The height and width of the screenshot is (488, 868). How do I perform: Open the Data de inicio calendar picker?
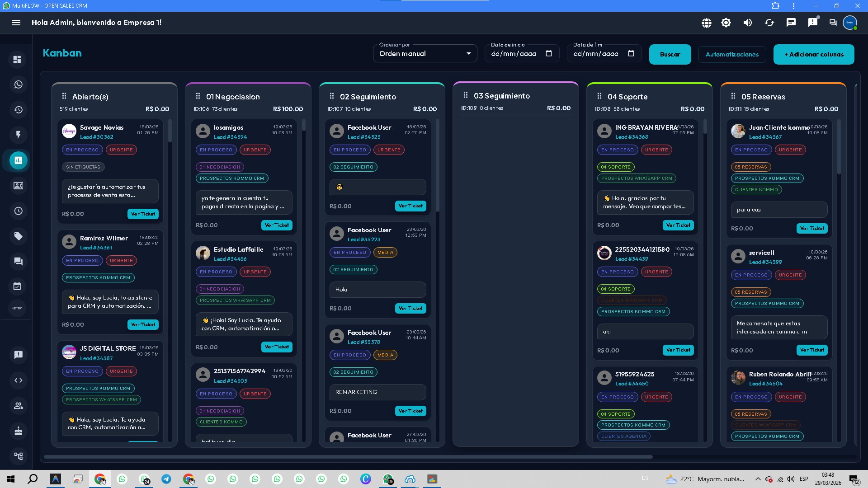click(x=549, y=53)
